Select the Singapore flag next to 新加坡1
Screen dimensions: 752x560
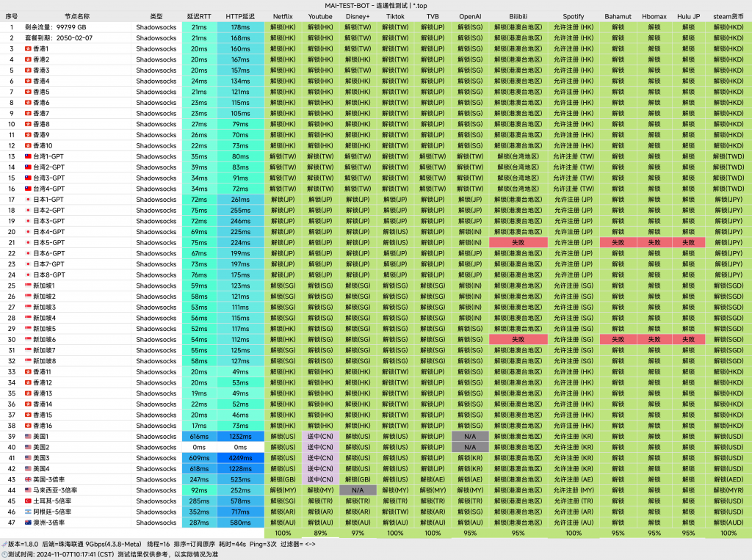tap(28, 286)
